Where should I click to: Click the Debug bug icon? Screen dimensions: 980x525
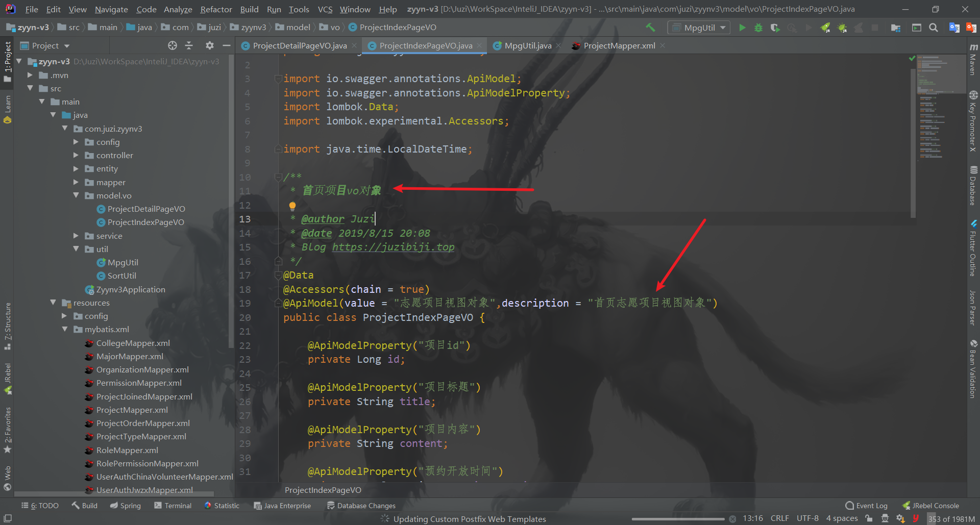click(758, 28)
